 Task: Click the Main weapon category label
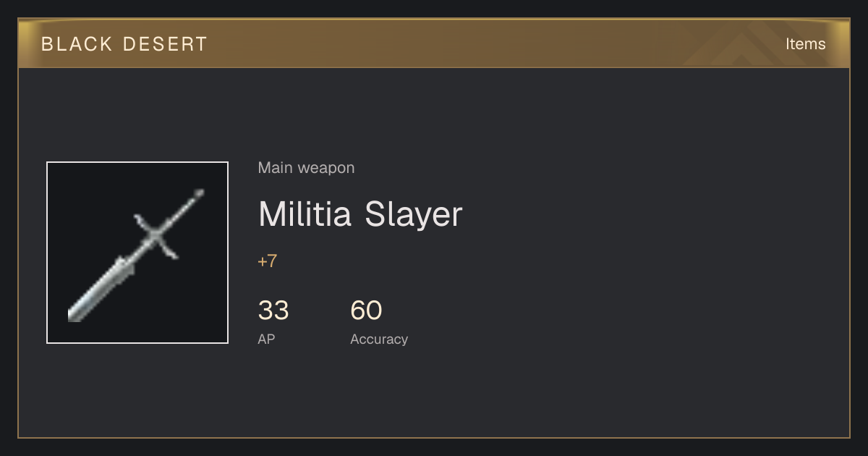(x=306, y=168)
